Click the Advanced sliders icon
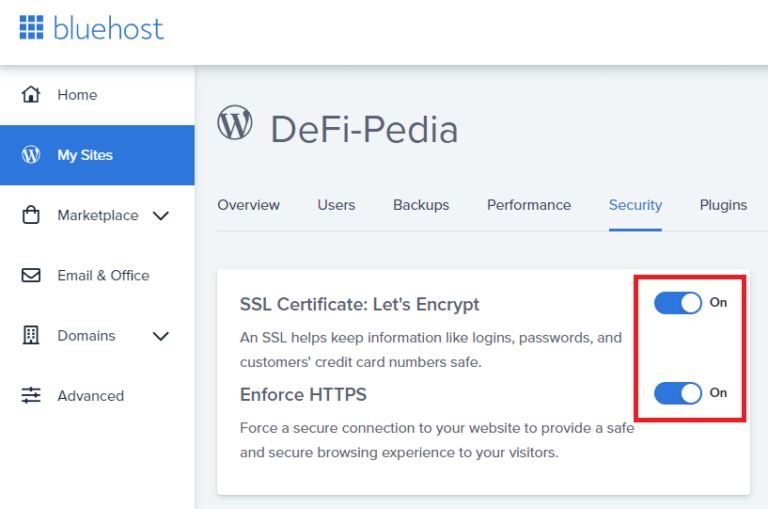 [x=31, y=396]
